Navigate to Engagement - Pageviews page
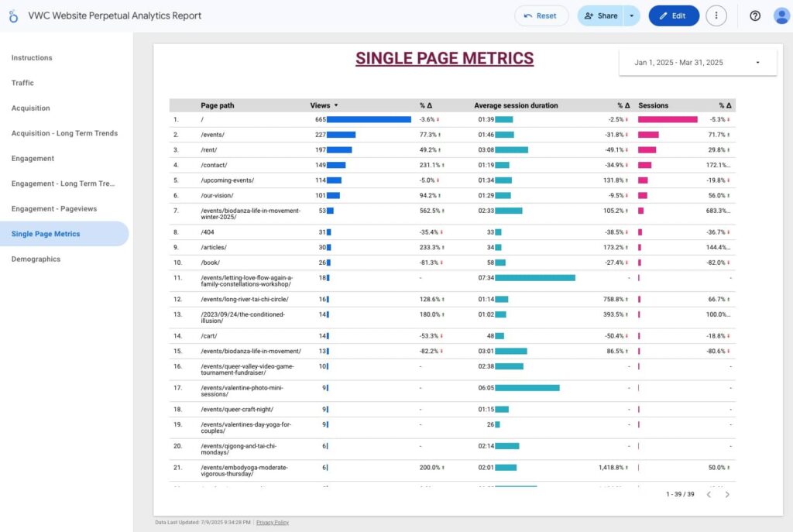 54,209
